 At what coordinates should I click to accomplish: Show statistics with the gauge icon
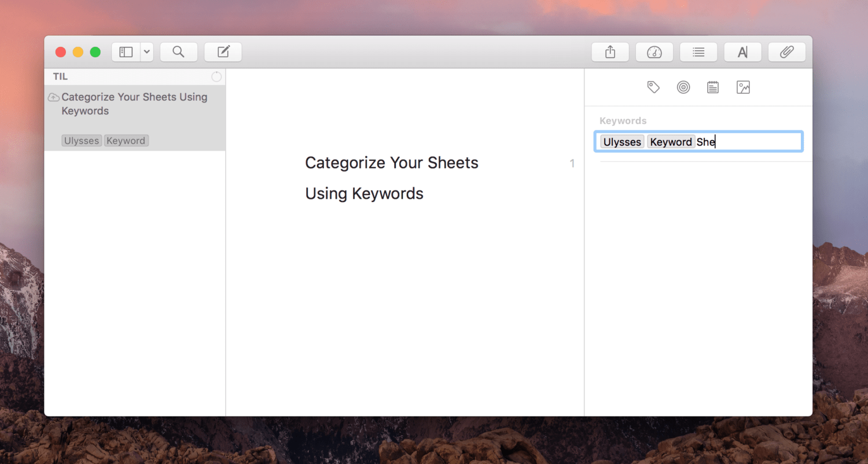tap(654, 52)
